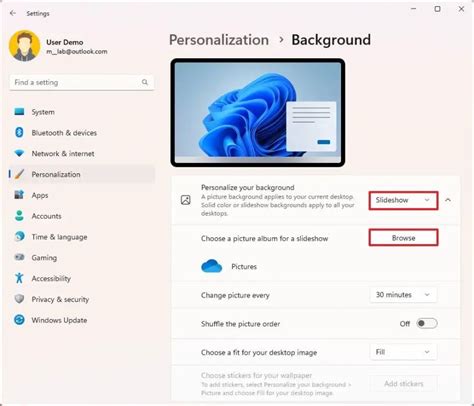Open the Slideshow background type dropdown
This screenshot has width=474, height=406.
pos(403,200)
